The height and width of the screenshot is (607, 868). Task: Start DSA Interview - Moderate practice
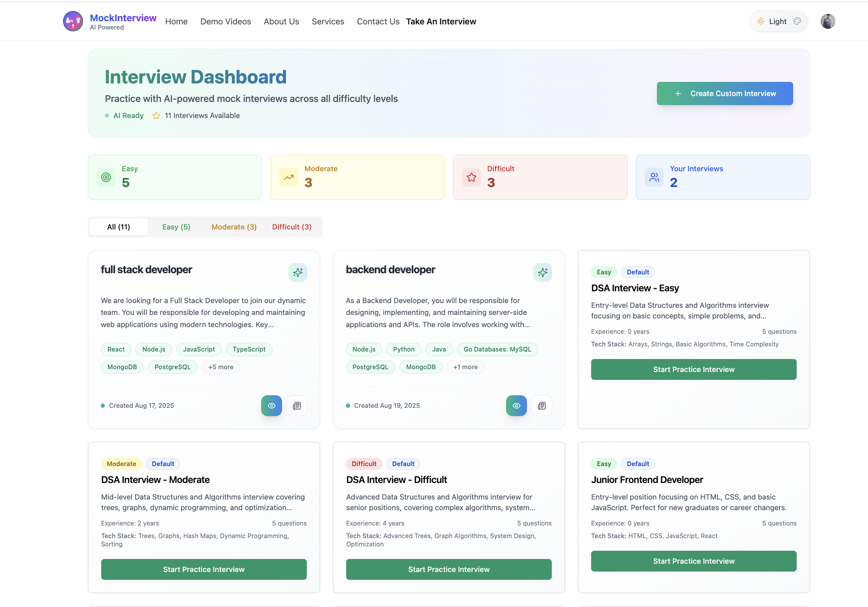204,569
